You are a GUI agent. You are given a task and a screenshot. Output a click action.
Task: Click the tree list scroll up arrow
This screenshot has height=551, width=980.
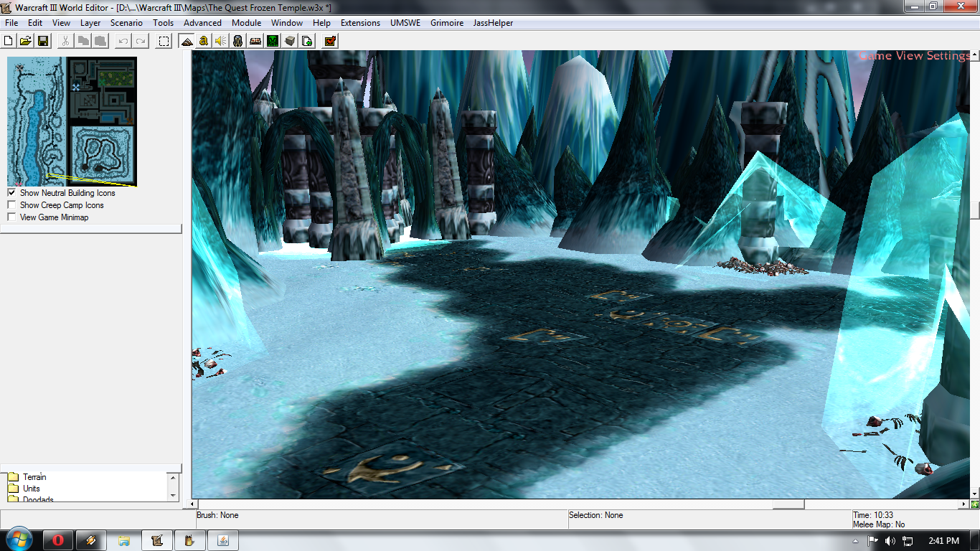click(172, 478)
